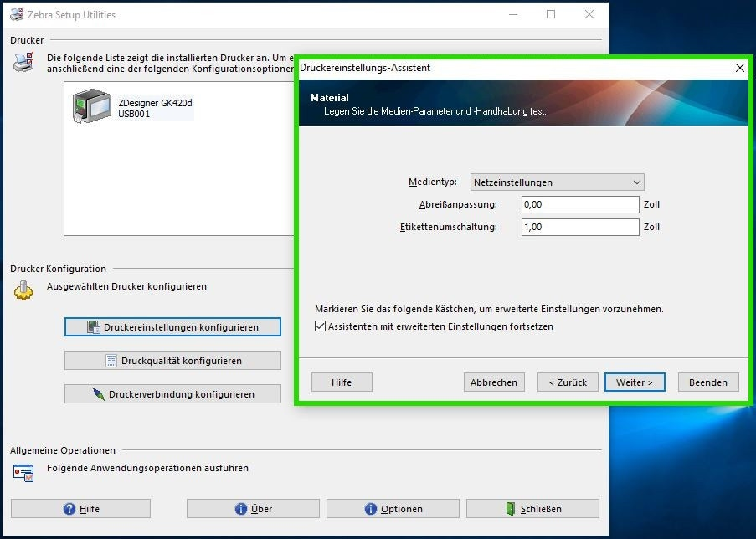Finish the wizard with Beenden
This screenshot has height=539, width=756.
(707, 382)
